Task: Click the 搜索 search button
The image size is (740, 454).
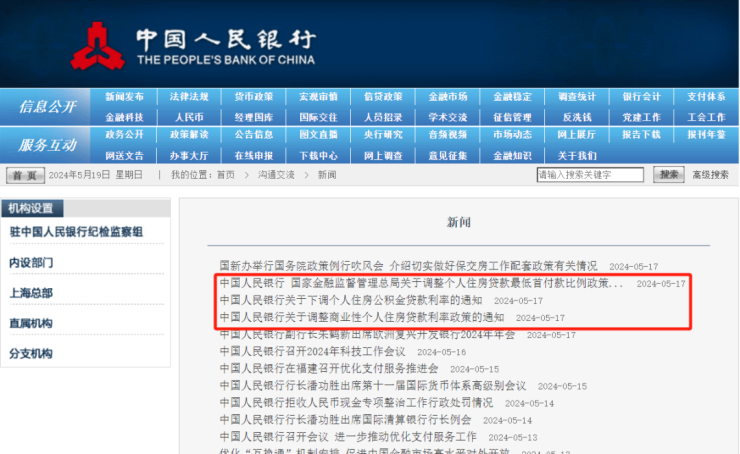Action: pos(669,175)
